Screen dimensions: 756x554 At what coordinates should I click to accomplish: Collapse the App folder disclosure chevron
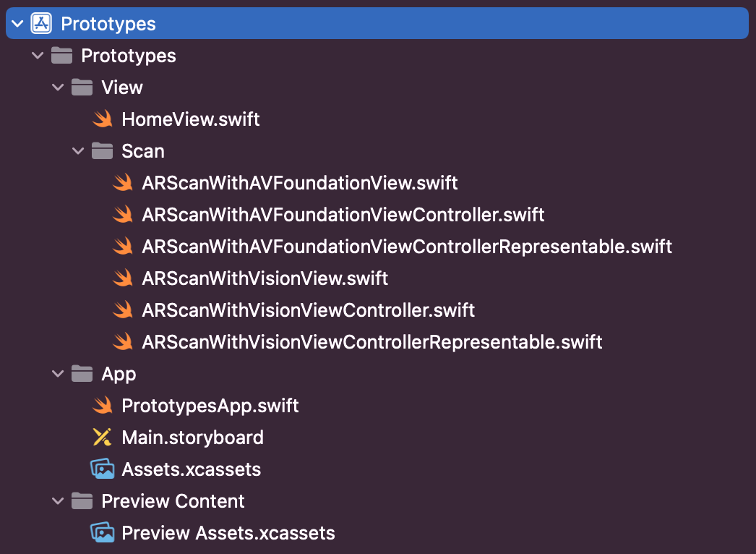tap(58, 374)
